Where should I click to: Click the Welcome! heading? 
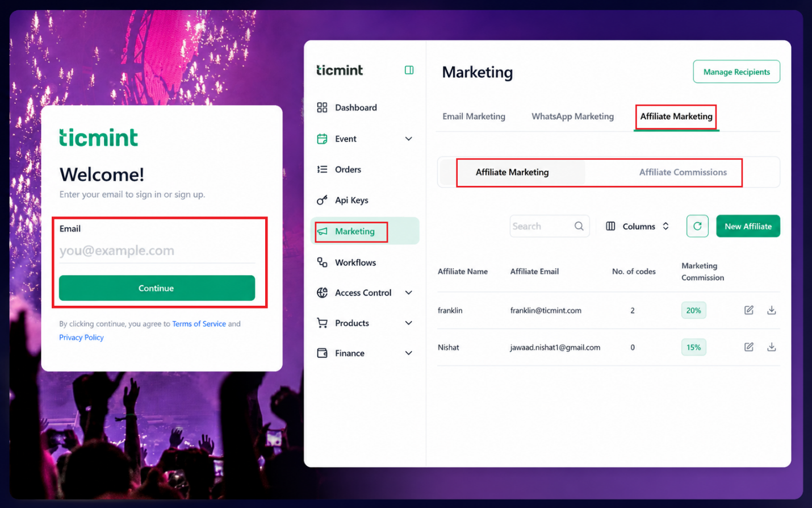click(x=102, y=174)
